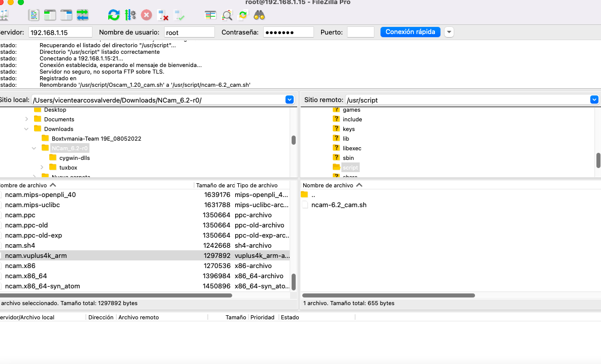This screenshot has height=364, width=601.
Task: Toggle the local directory tree view icon
Action: 50,15
